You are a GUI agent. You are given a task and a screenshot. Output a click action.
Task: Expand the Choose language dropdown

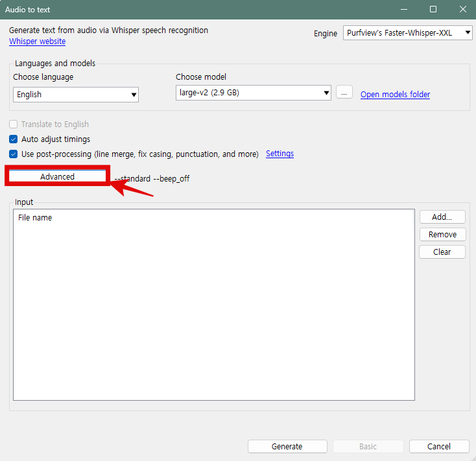pos(76,95)
